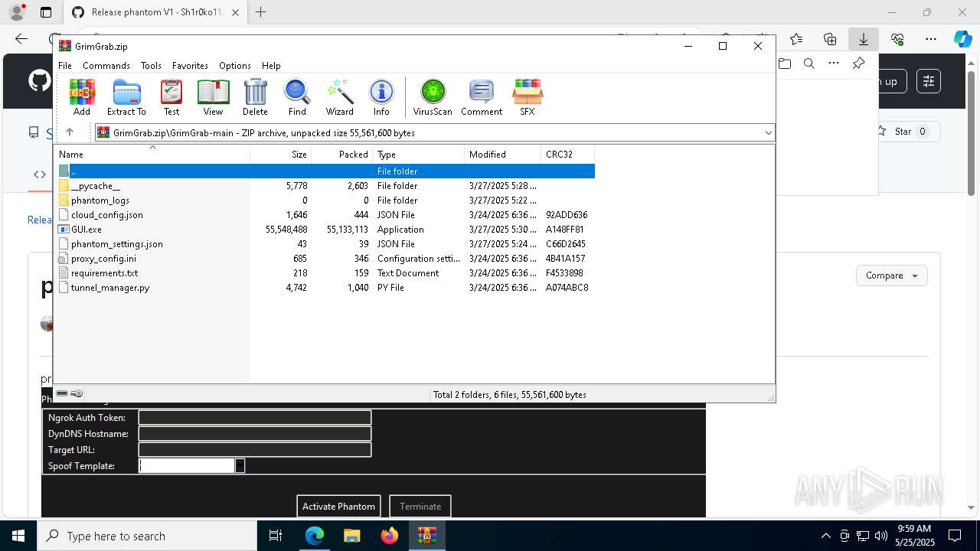The image size is (980, 551).
Task: Click the key password icon in status bar
Action: (76, 393)
